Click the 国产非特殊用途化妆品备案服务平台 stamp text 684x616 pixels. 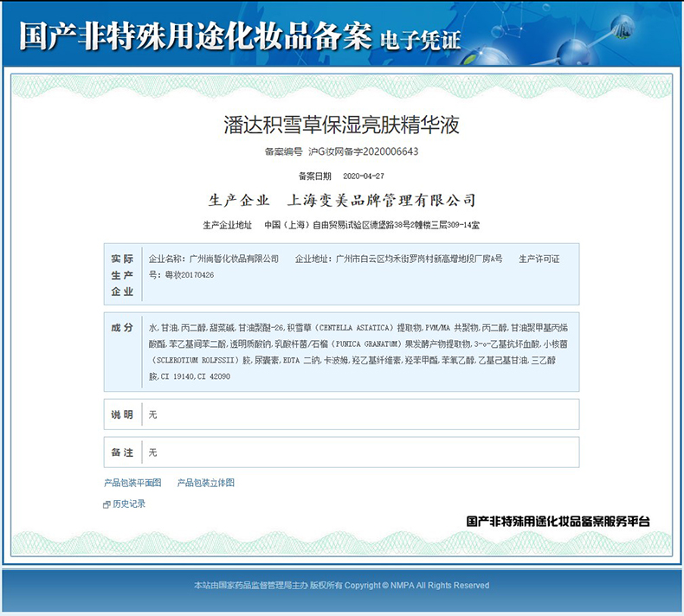557,522
